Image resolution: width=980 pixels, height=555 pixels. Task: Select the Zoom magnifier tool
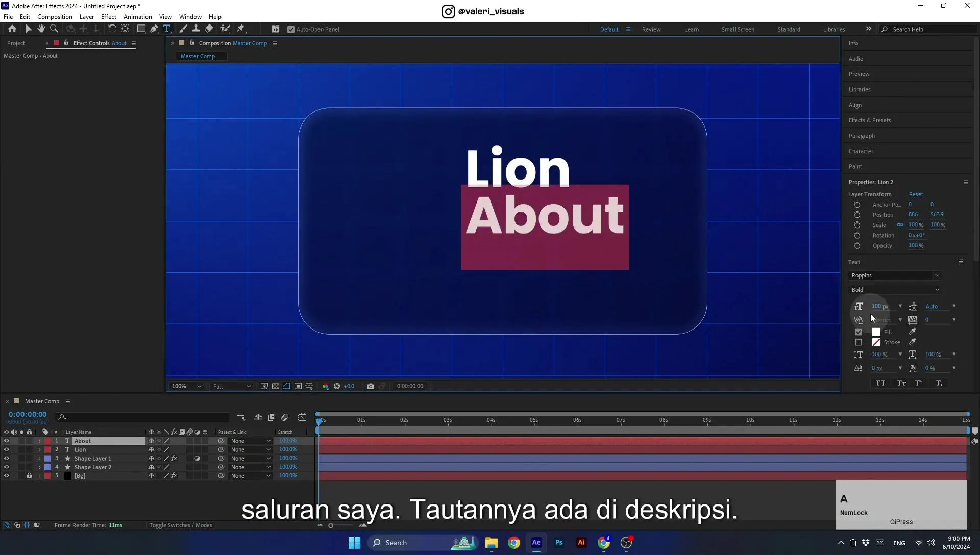[x=54, y=29]
